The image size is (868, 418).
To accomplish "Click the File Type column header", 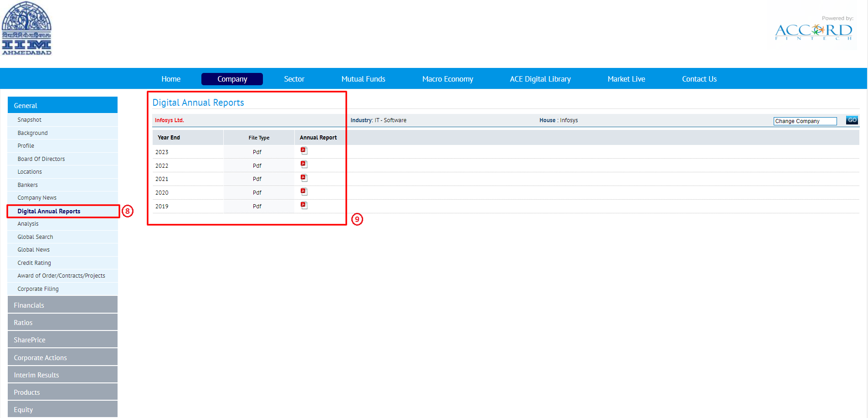I will pos(259,138).
